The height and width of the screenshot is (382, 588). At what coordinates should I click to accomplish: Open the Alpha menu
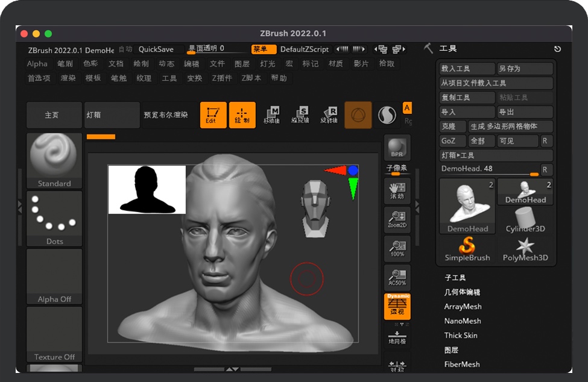pyautogui.click(x=37, y=64)
